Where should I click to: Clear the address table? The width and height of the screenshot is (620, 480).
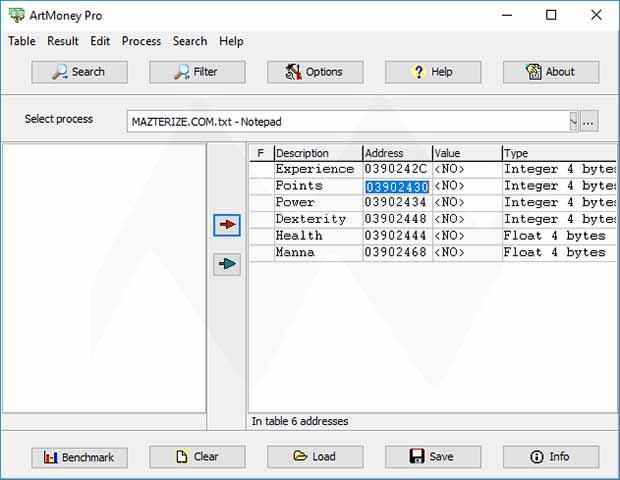pos(197,457)
